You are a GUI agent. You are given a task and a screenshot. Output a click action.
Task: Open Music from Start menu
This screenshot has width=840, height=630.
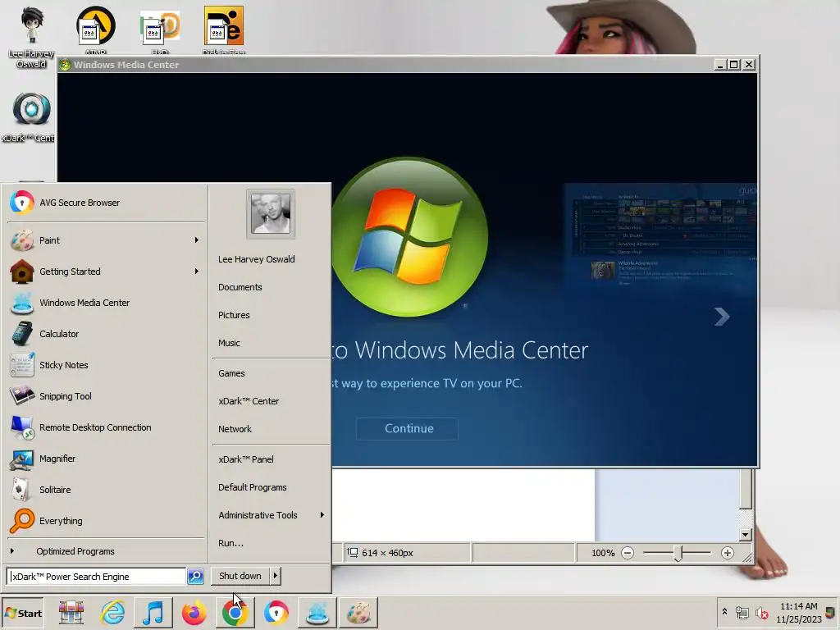229,343
